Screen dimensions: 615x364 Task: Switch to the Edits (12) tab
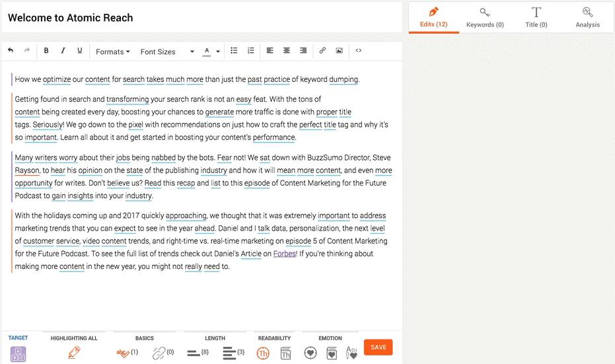433,18
